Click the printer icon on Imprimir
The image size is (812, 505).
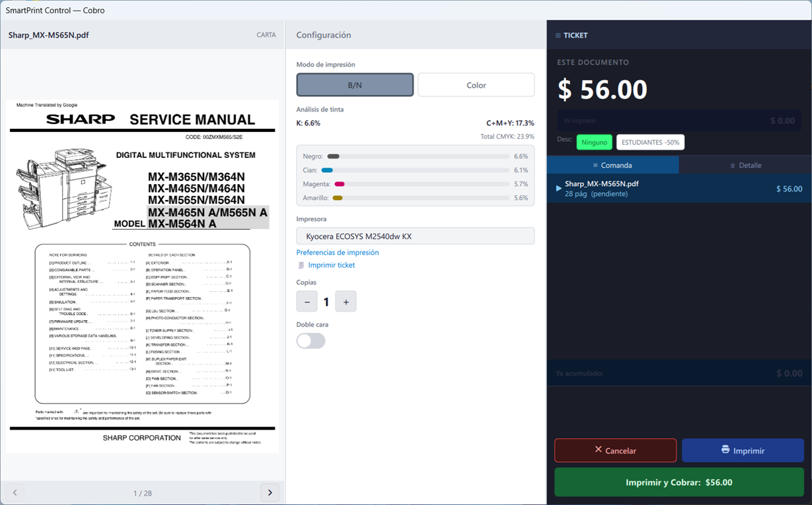725,450
